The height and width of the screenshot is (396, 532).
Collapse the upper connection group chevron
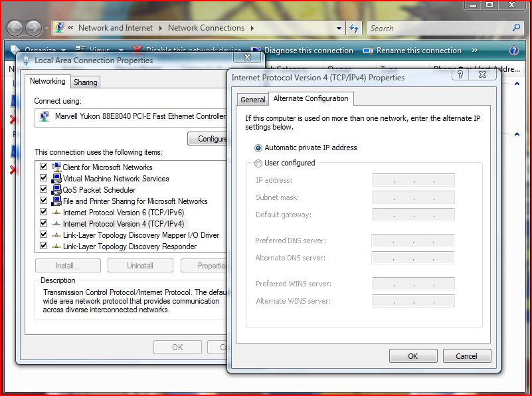tap(517, 84)
